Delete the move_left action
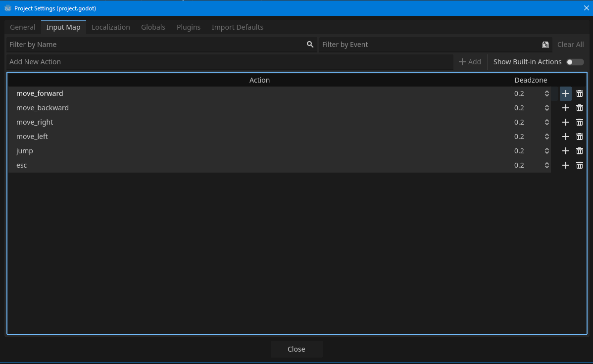The image size is (593, 364). point(580,136)
